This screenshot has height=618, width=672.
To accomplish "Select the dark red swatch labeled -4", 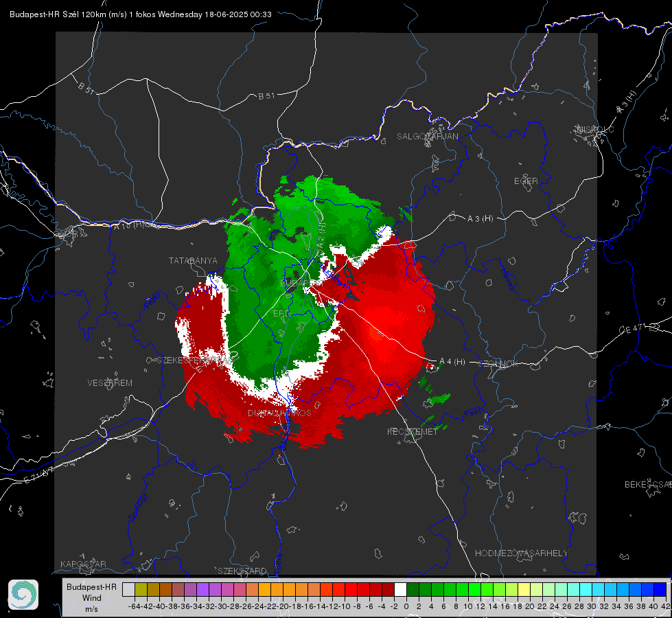I will [x=389, y=590].
